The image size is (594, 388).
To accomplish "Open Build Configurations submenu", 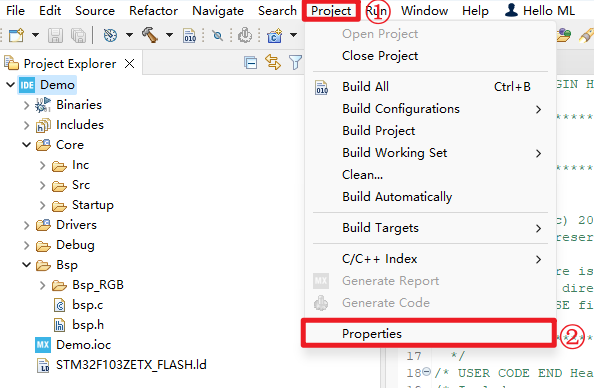I will coord(430,109).
